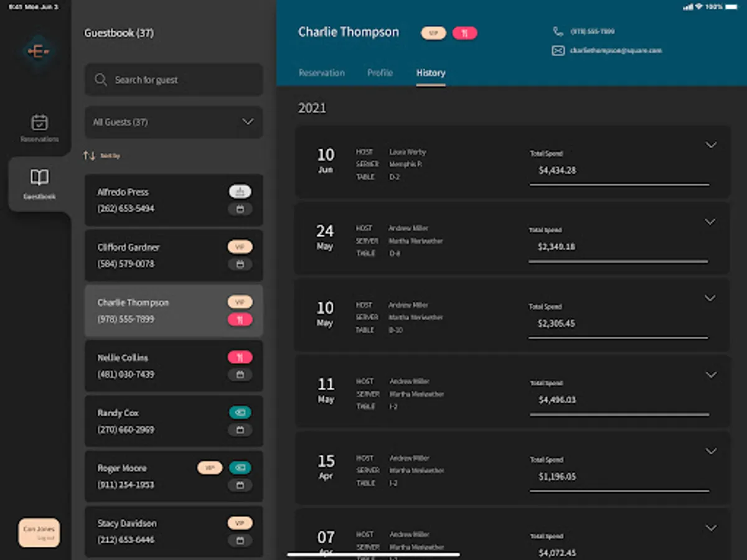The height and width of the screenshot is (560, 747).
Task: Click the VIP badge in the guest header
Action: point(434,33)
